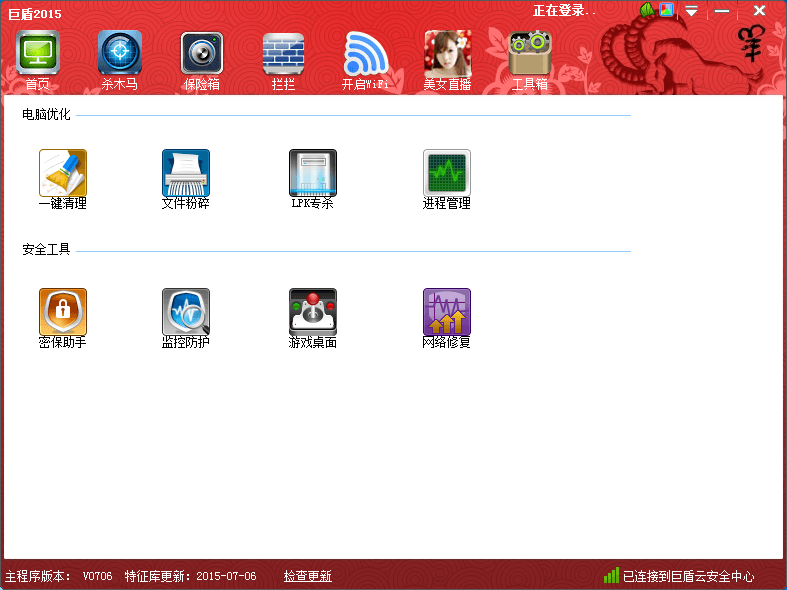Select the 工具箱 toolbox icon
This screenshot has height=590, width=787.
click(530, 53)
